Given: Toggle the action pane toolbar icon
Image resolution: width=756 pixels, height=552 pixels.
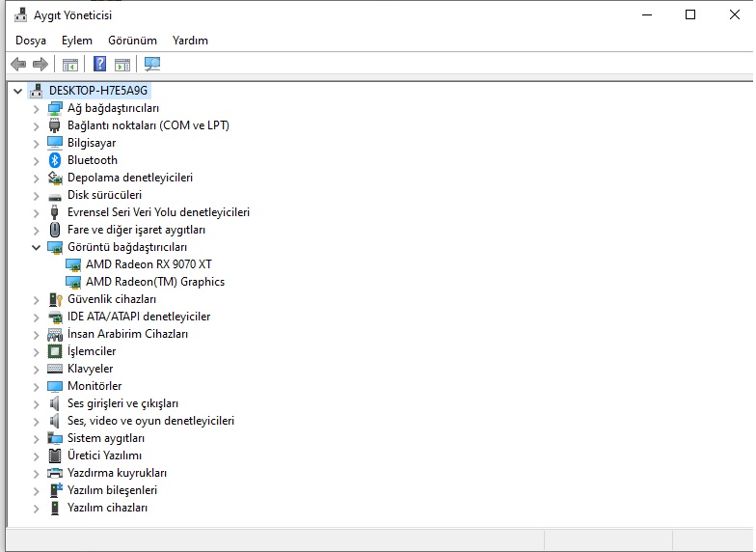Looking at the screenshot, I should click(122, 64).
